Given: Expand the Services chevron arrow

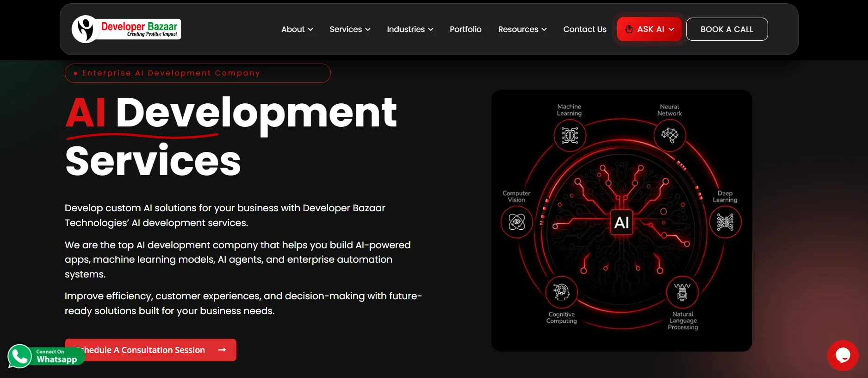Looking at the screenshot, I should (x=368, y=29).
